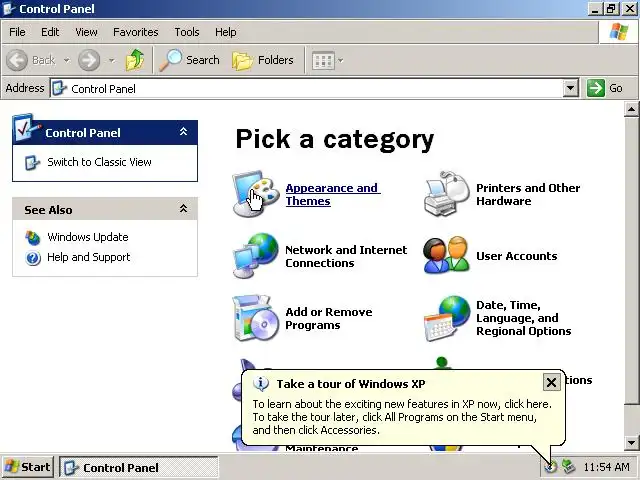The width and height of the screenshot is (640, 480).
Task: Open the Search pane
Action: click(189, 60)
